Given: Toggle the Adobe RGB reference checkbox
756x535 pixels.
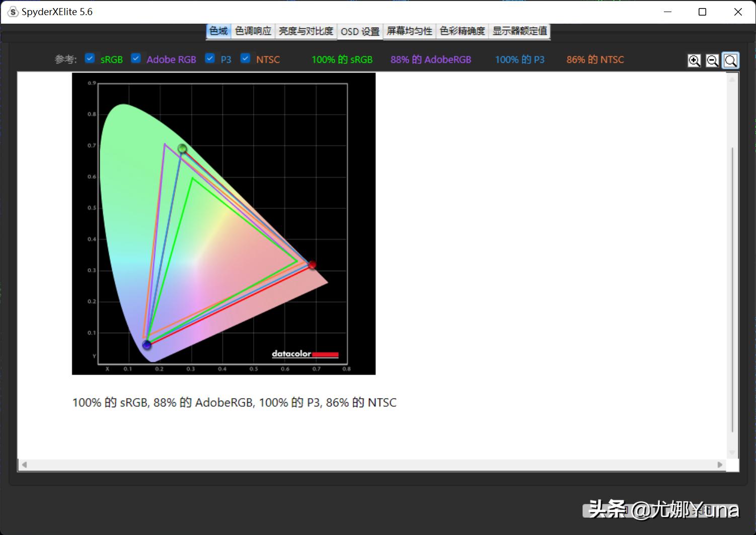Looking at the screenshot, I should [136, 58].
